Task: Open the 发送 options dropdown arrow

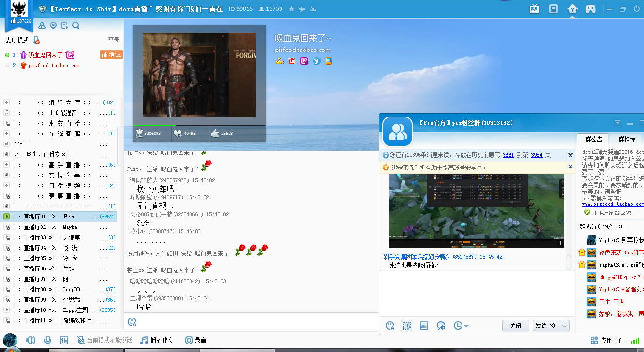Action: click(564, 326)
